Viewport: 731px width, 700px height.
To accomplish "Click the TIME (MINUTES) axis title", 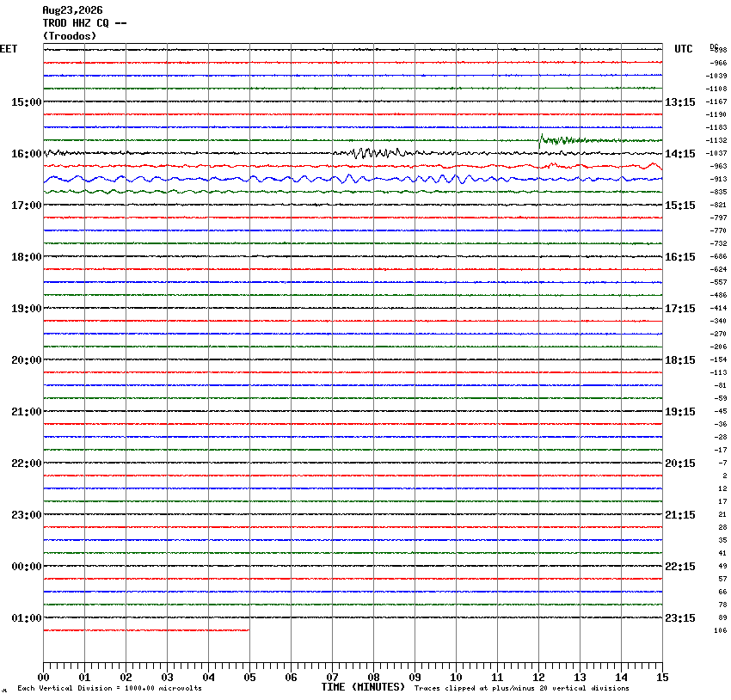I will [363, 687].
